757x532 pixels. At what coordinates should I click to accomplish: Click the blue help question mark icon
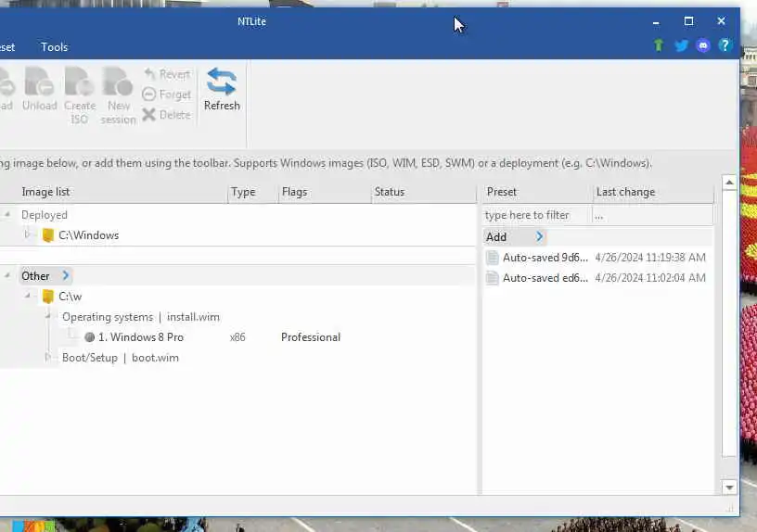pyautogui.click(x=725, y=45)
